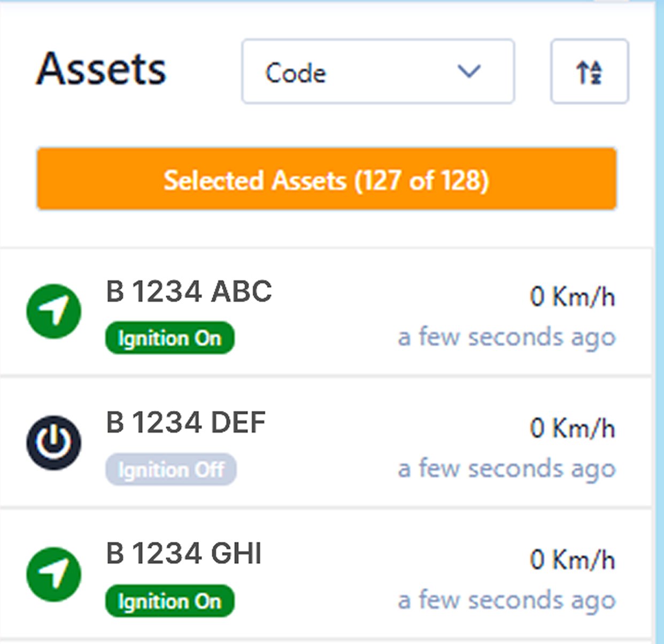This screenshot has height=644, width=664.
Task: Click the Selected Assets (127 of 128) button
Action: [x=326, y=179]
